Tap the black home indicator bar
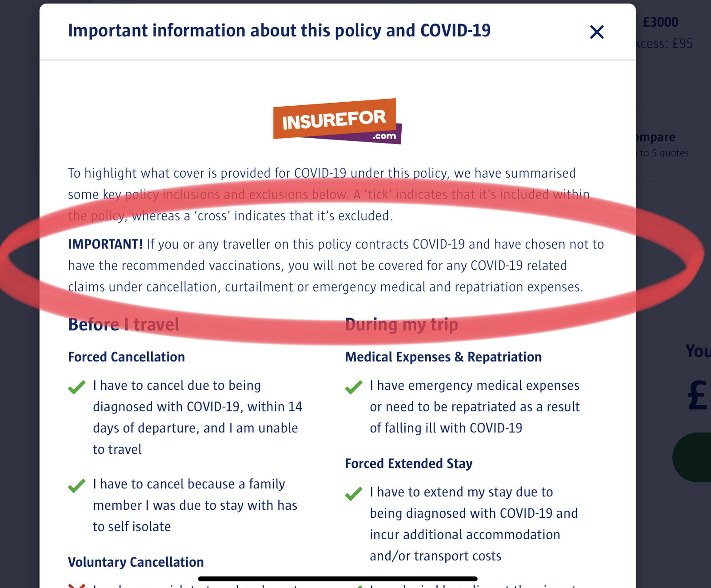 (338, 579)
